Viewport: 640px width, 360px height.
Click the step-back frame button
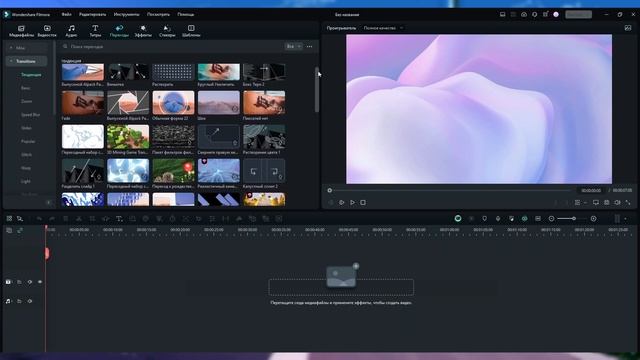click(331, 202)
